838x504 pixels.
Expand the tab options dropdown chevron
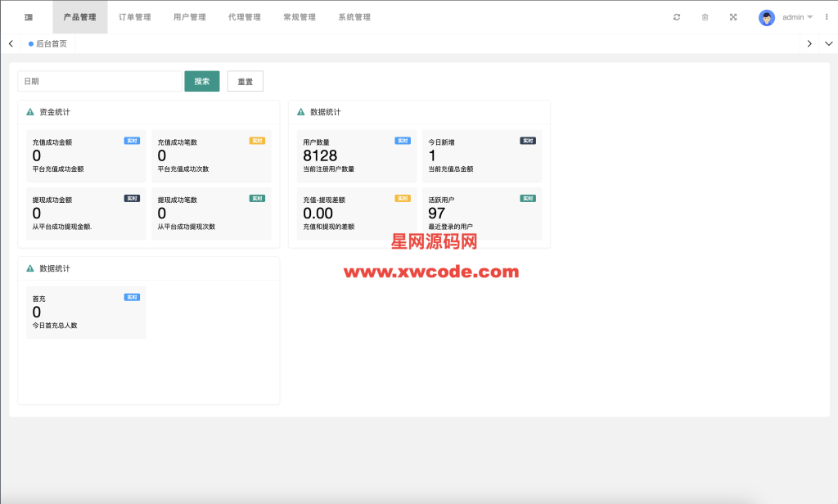[828, 43]
